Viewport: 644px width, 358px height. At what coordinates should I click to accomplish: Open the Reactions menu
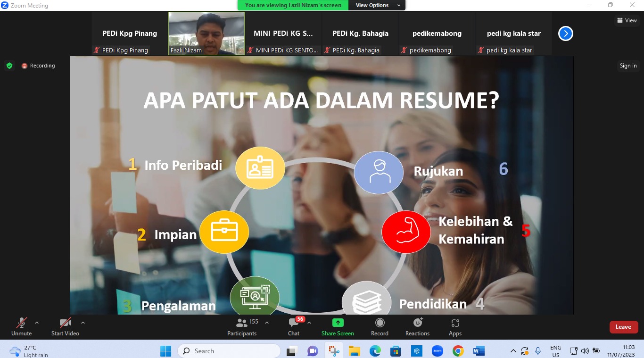point(417,326)
